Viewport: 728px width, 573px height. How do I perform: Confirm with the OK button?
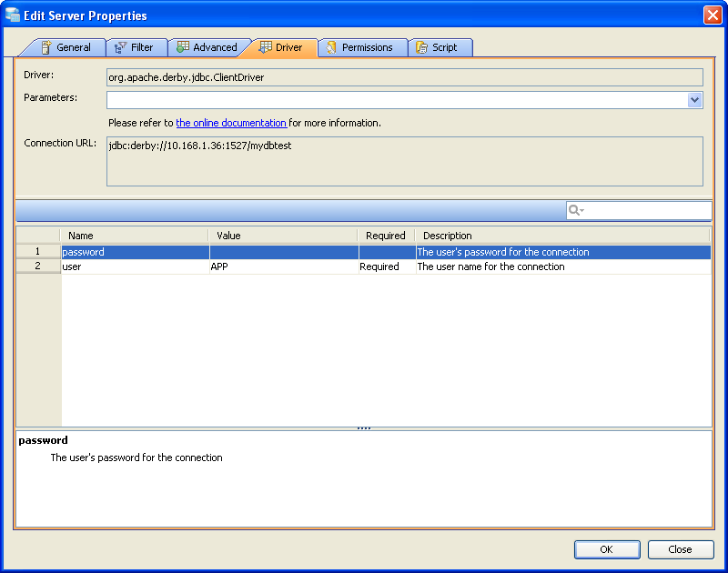point(607,549)
